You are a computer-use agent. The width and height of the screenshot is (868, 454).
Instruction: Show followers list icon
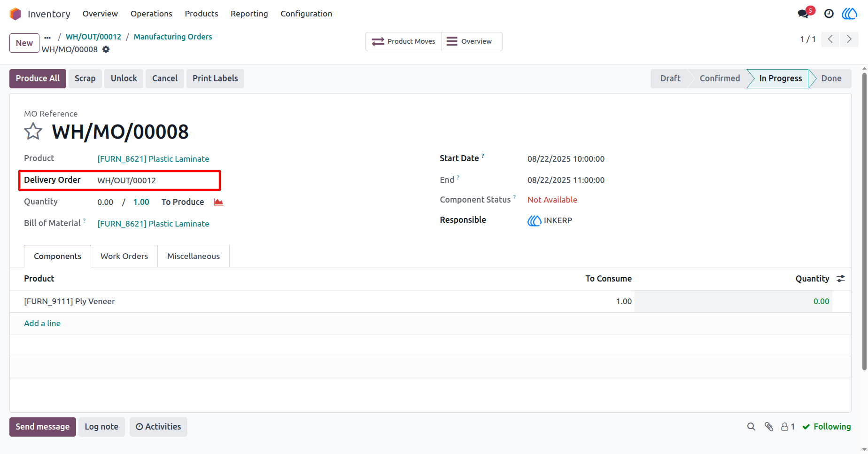(788, 427)
